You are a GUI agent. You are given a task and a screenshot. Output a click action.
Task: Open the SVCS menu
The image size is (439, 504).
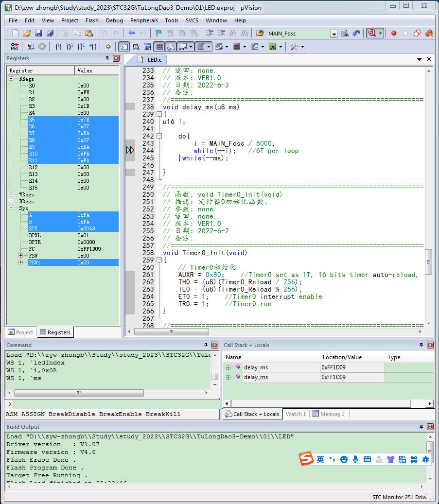(x=192, y=20)
